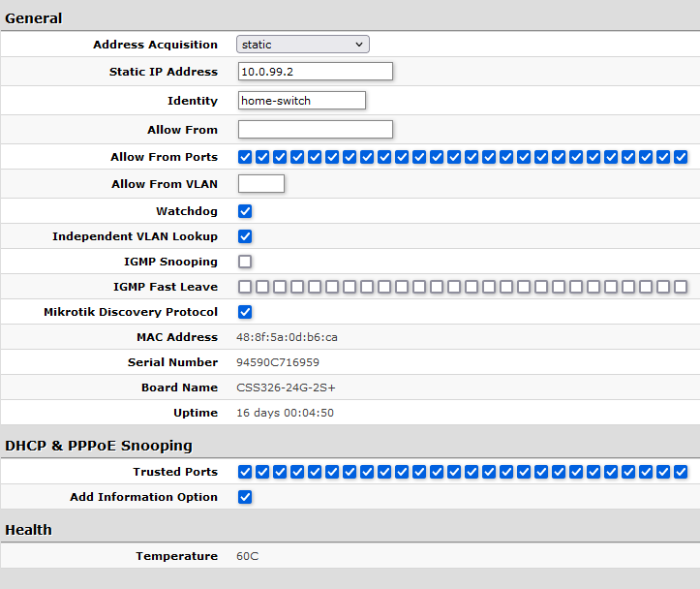
Task: Click board name CSS326-24G-2S+
Action: (x=286, y=387)
